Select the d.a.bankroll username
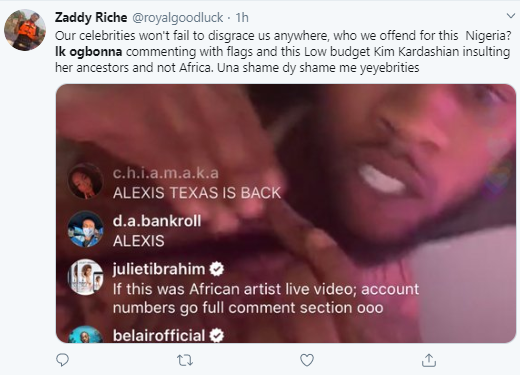Image resolution: width=520 pixels, height=375 pixels. (157, 221)
